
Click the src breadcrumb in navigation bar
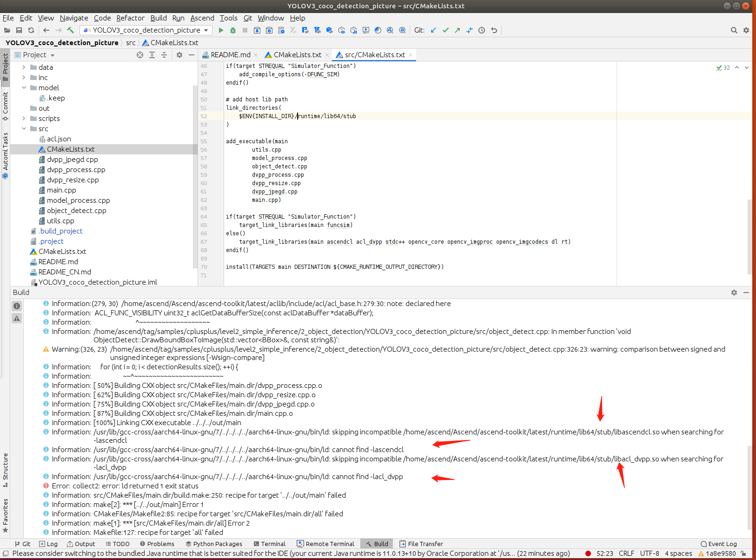(x=131, y=43)
